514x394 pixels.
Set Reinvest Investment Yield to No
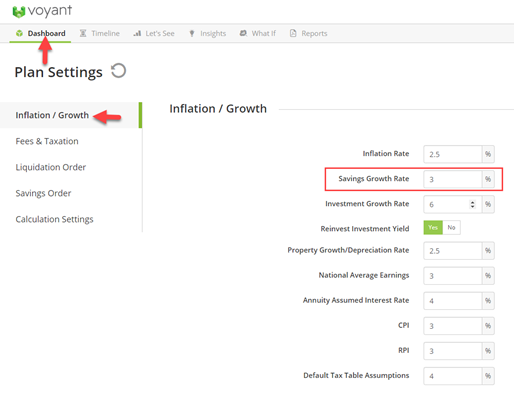click(x=451, y=228)
